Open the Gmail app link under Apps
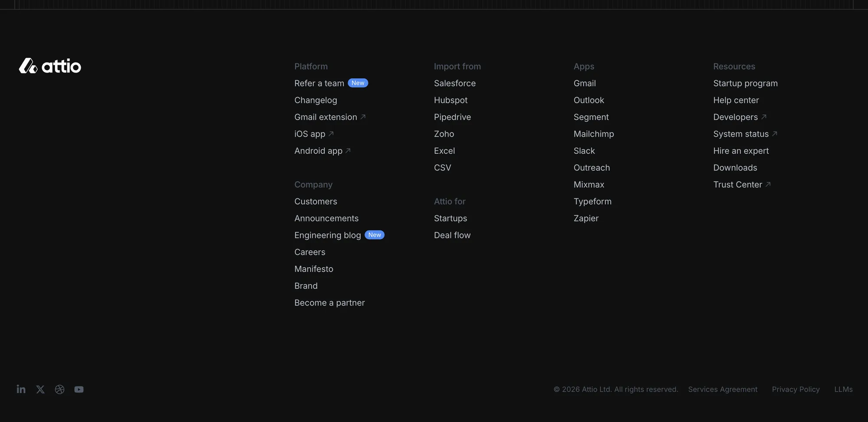This screenshot has height=422, width=868. (585, 83)
